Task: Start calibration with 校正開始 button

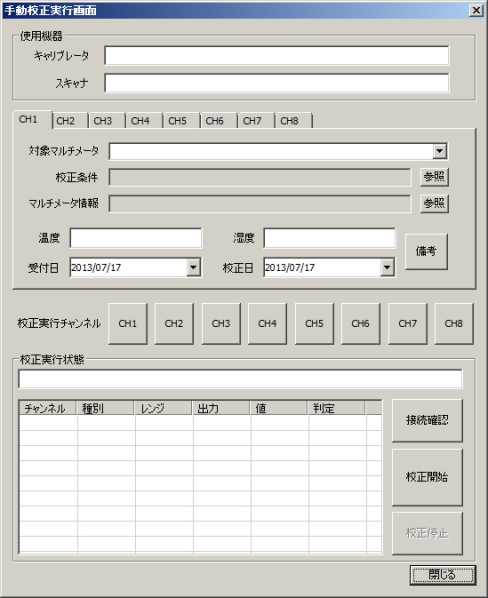Action: 427,477
